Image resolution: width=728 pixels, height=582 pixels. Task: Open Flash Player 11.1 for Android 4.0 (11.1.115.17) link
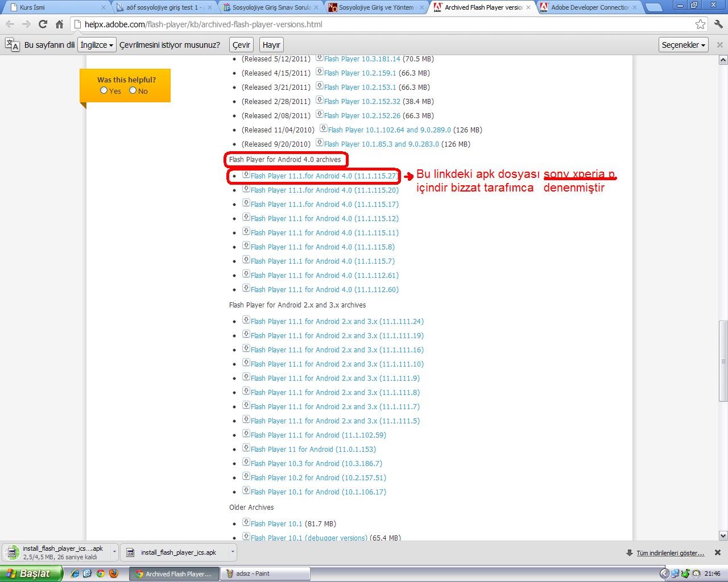(x=324, y=205)
